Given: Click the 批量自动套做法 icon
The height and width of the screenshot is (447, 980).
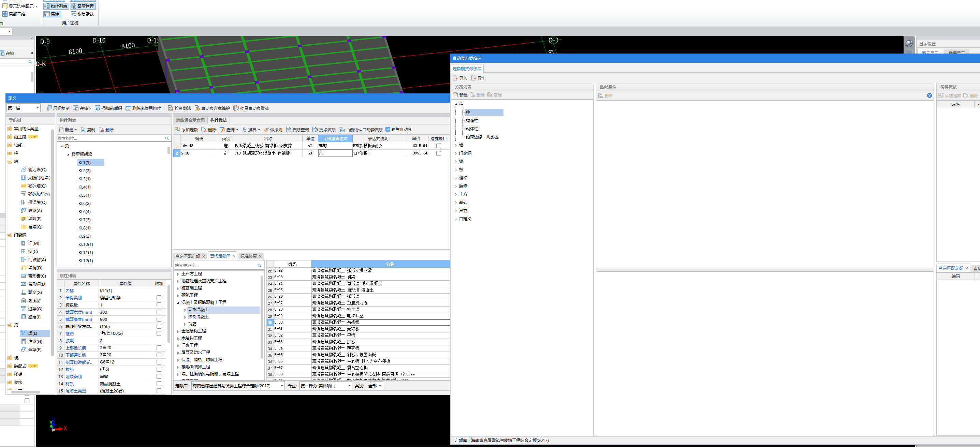Looking at the screenshot, I should point(236,108).
